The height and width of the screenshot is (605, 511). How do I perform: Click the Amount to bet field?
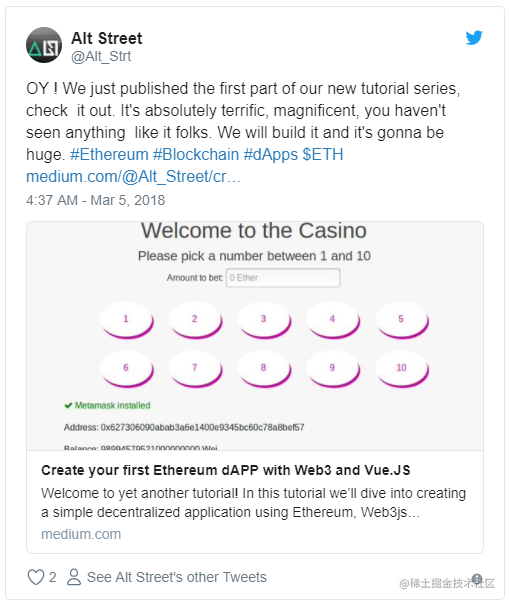(283, 278)
